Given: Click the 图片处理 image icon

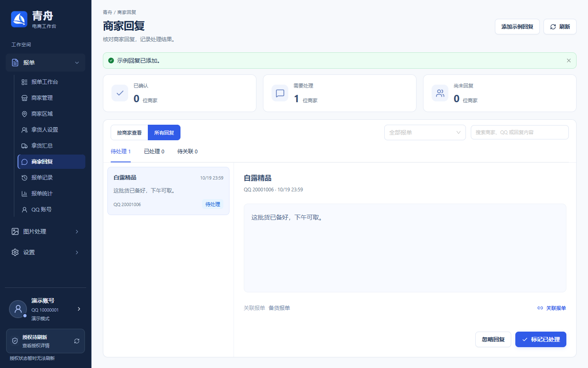Looking at the screenshot, I should click(15, 231).
